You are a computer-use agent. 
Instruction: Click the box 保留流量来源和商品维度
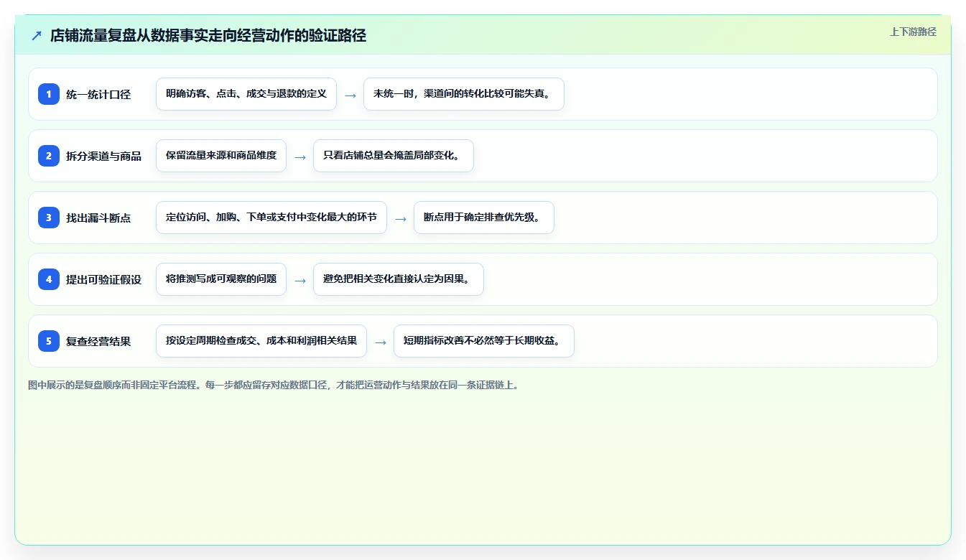(x=221, y=156)
